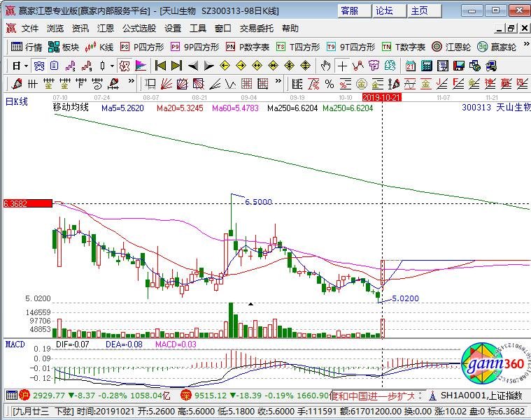This screenshot has width=531, height=420.
Task: Select the circled 金 golden tool
Action: [x=361, y=84]
